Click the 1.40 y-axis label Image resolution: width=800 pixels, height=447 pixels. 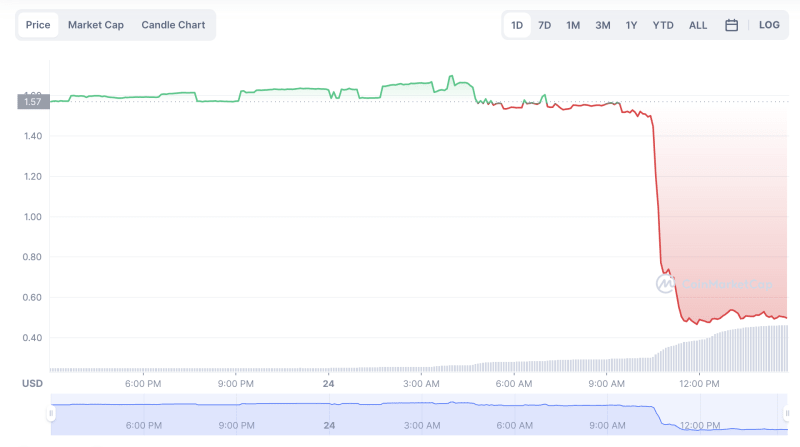pos(33,136)
